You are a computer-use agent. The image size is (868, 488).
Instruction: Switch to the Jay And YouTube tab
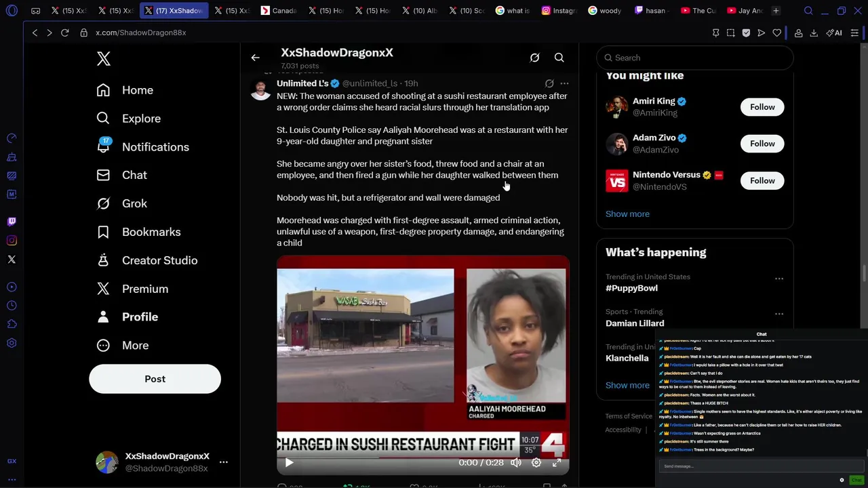[x=744, y=11]
